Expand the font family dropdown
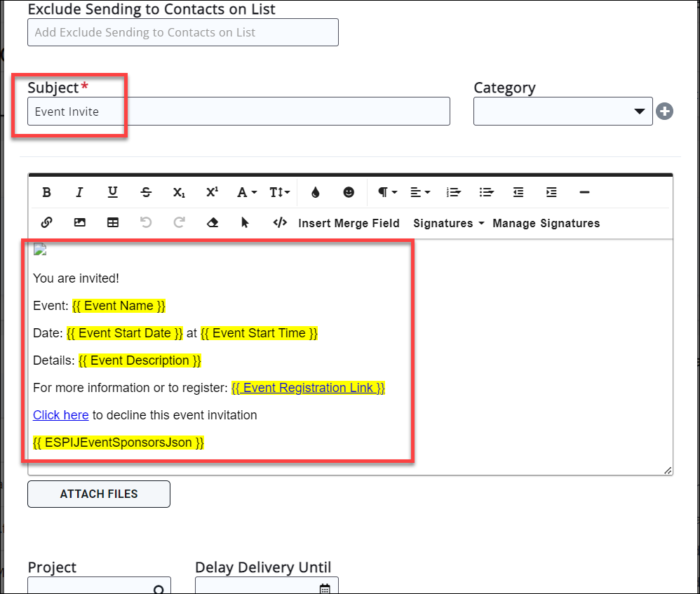 point(246,192)
